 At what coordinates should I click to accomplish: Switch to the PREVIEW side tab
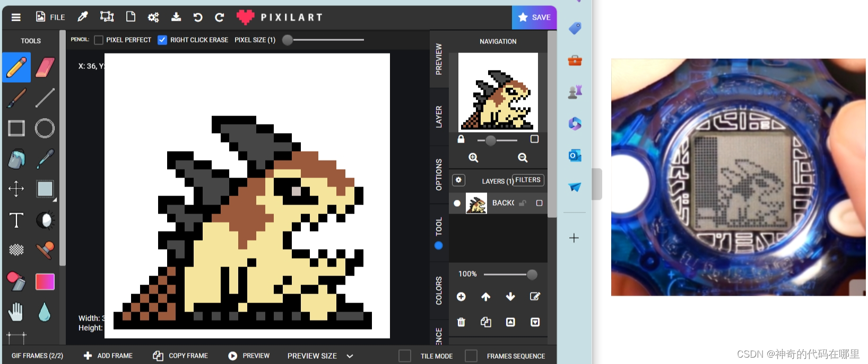click(439, 59)
